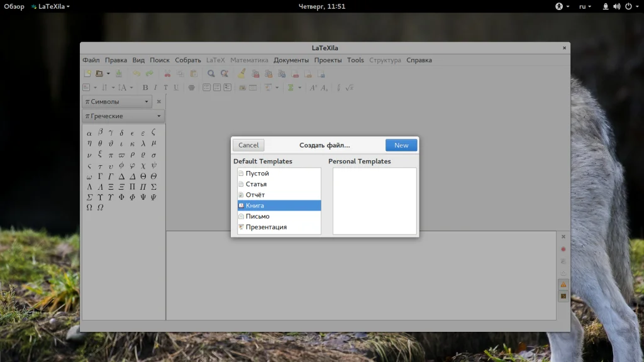
Task: Click the Find magnifier icon in the toolbar
Action: (211, 74)
